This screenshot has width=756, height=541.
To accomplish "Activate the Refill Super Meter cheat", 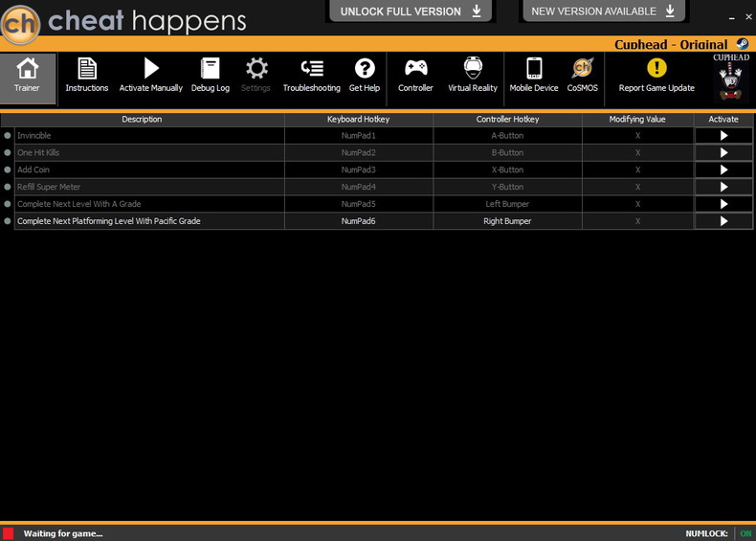I will coord(723,187).
